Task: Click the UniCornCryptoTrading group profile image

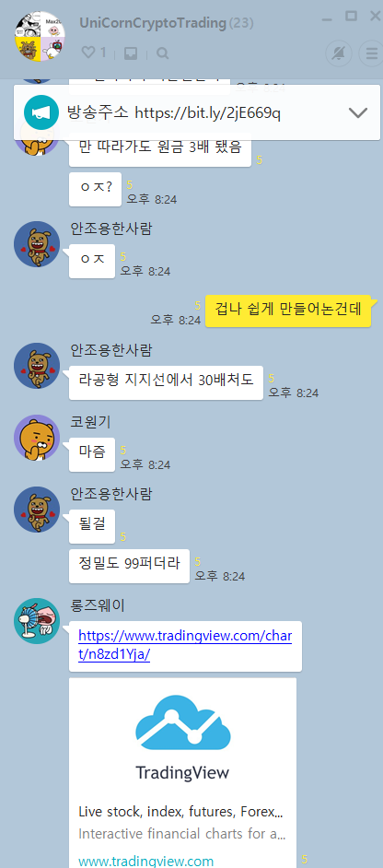Action: click(40, 35)
